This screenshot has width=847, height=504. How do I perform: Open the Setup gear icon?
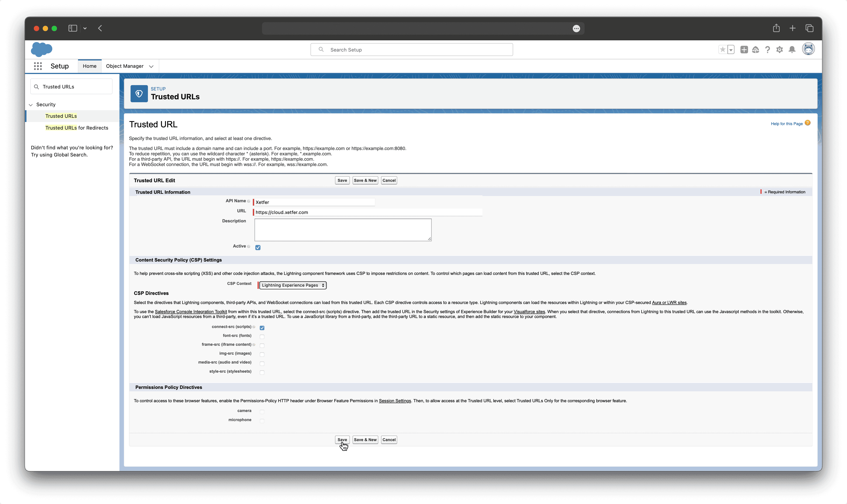point(780,50)
